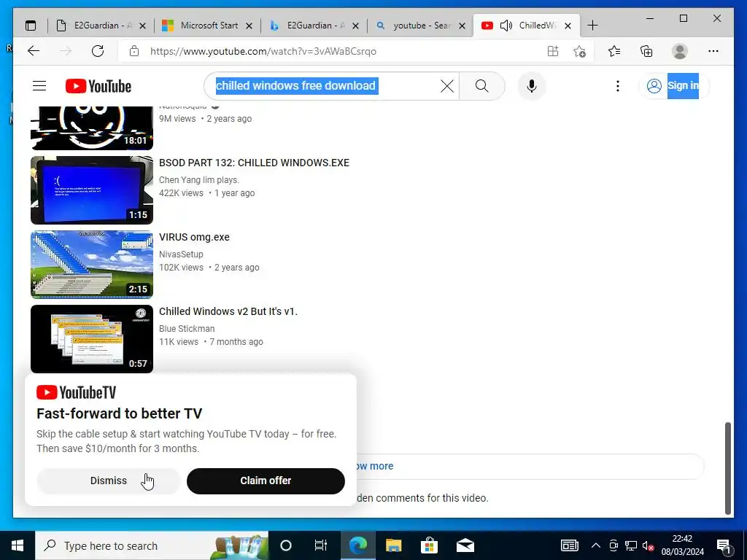
Task: Click the page vertical scrollbar thumb
Action: [728, 468]
